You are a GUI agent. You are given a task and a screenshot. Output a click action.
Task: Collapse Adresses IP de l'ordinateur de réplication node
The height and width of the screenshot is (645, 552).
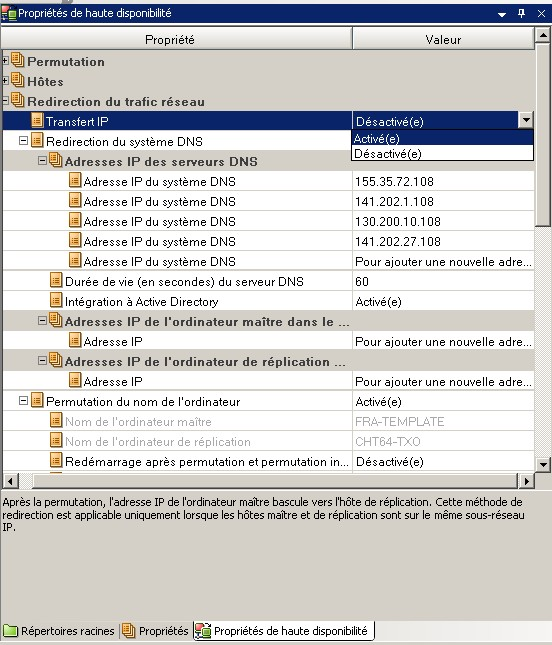(42, 361)
